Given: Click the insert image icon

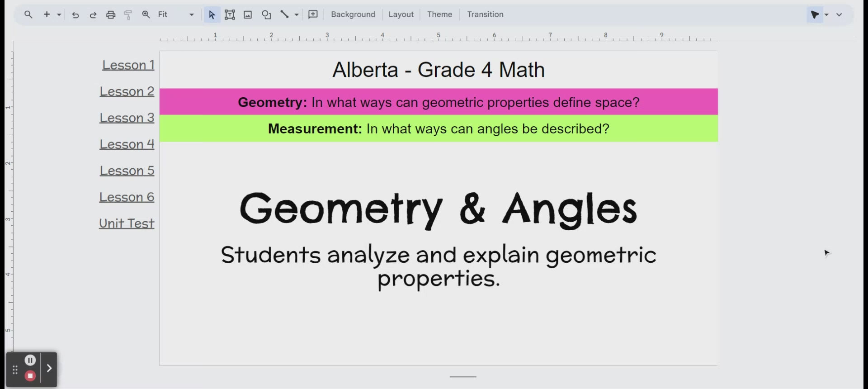Looking at the screenshot, I should click(248, 15).
